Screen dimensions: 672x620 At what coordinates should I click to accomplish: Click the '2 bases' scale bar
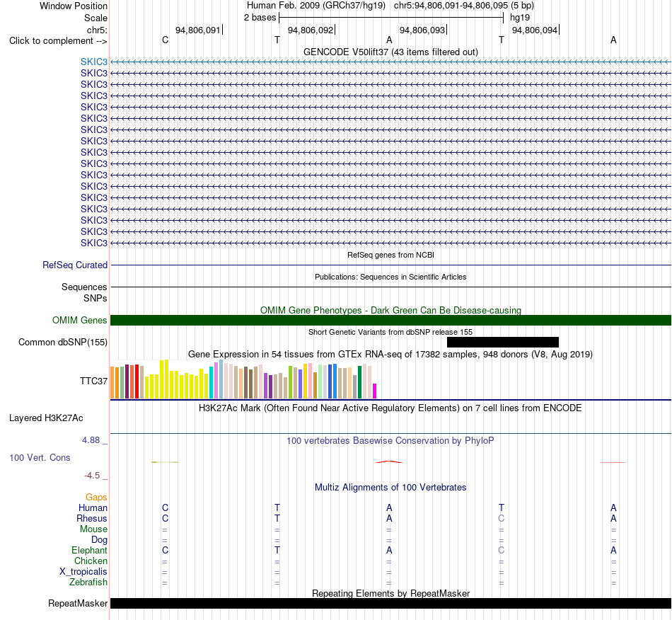pos(391,18)
